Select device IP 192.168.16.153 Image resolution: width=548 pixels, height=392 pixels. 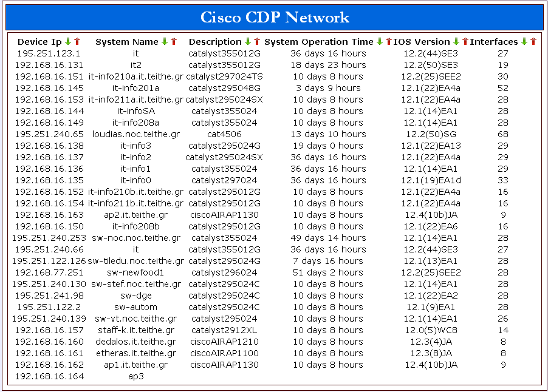(x=49, y=100)
